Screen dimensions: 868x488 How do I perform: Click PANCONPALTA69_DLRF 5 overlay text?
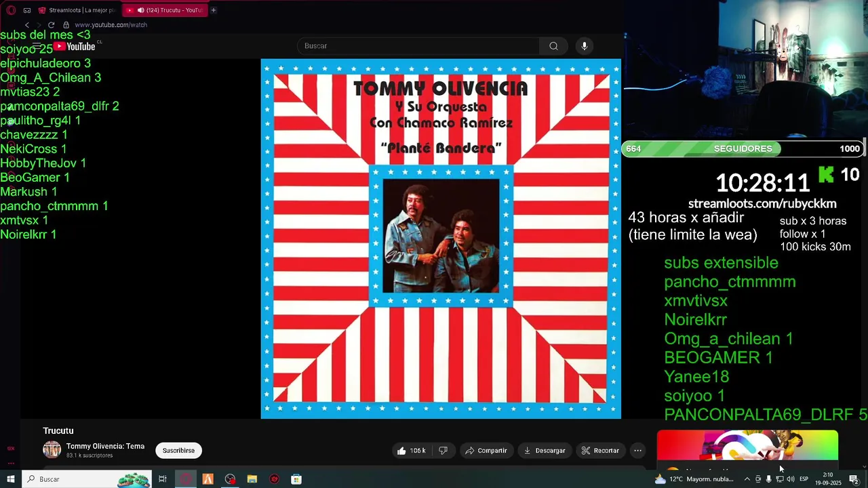point(766,414)
